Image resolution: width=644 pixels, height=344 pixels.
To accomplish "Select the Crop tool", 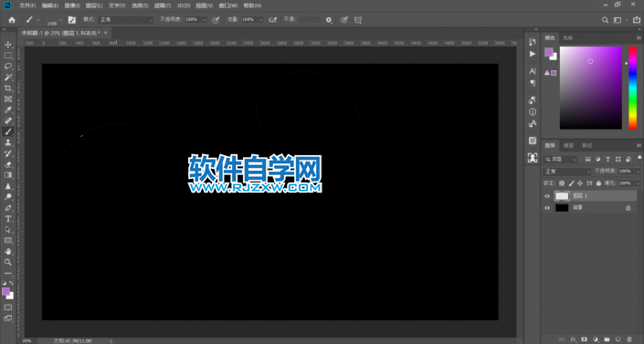I will point(8,88).
